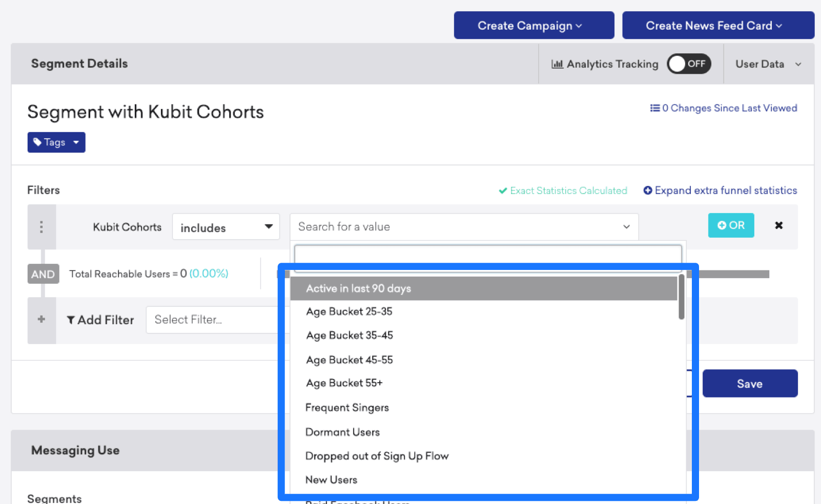Screen dimensions: 821x504
Task: Click the drag handle dots on Kubit Cohorts filter
Action: (x=42, y=227)
